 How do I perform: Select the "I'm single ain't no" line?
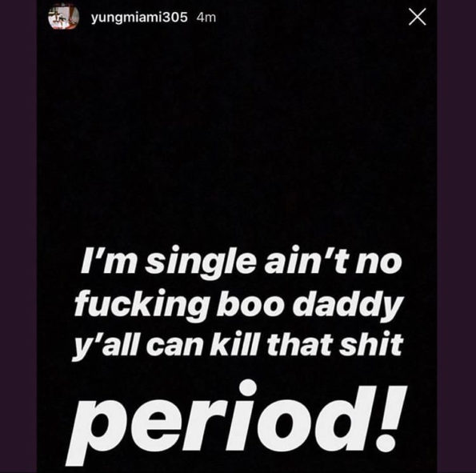pos(242,262)
